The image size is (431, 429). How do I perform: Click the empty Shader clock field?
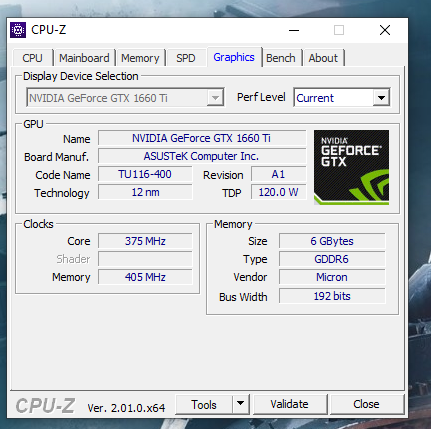tap(145, 259)
